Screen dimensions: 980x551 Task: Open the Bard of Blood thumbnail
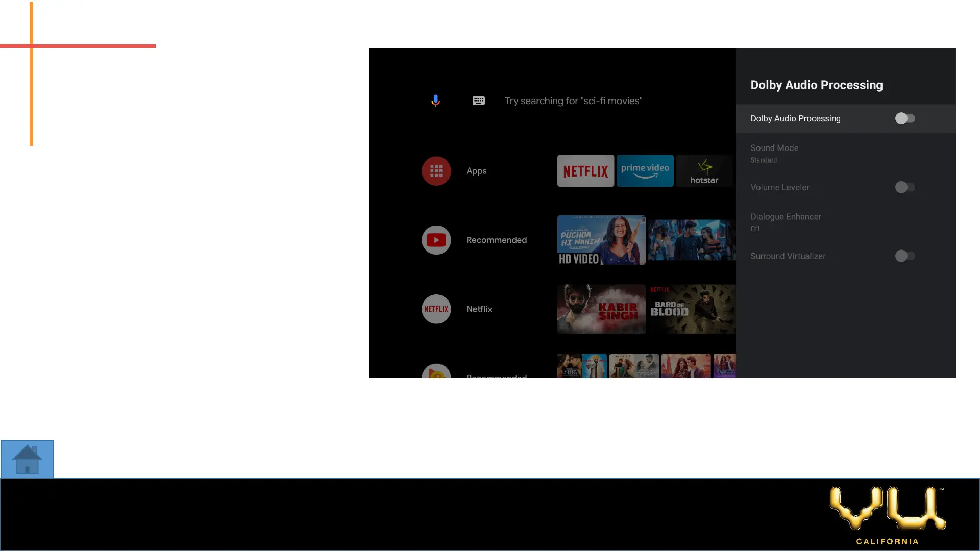691,309
